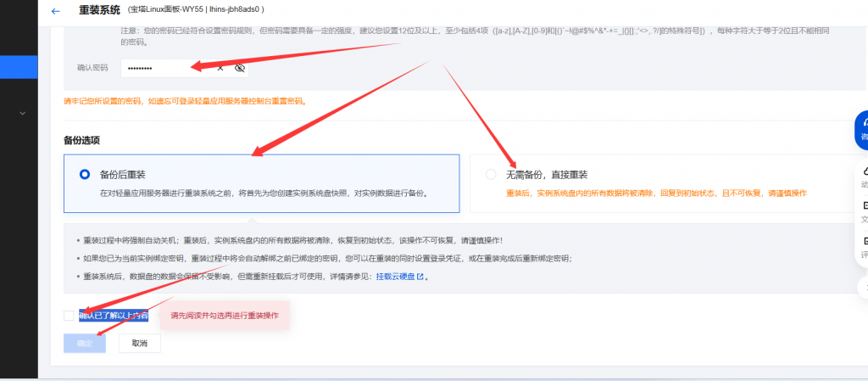Image resolution: width=868 pixels, height=381 pixels.
Task: Go back with the left arrow icon
Action: (55, 10)
